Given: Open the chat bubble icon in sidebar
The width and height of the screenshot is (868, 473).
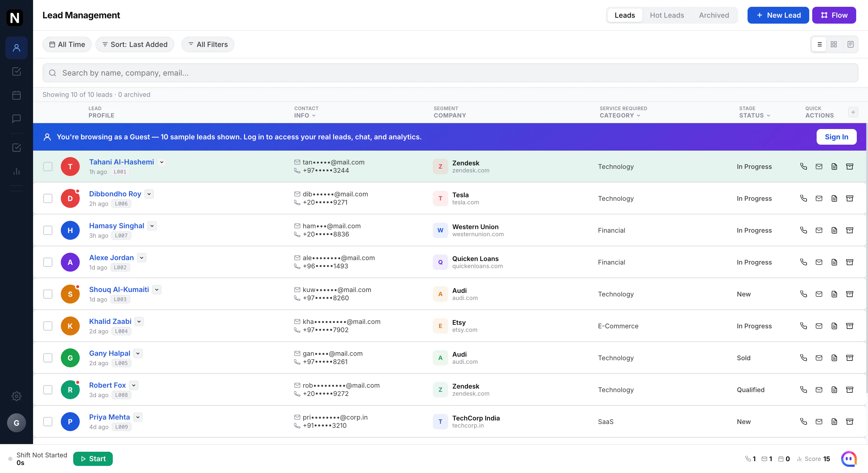Looking at the screenshot, I should pos(16,119).
